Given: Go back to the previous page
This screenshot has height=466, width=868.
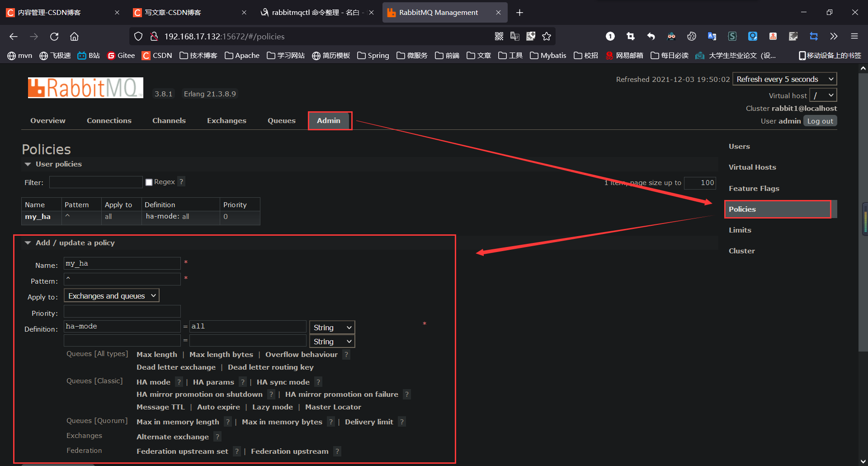Looking at the screenshot, I should coord(14,36).
